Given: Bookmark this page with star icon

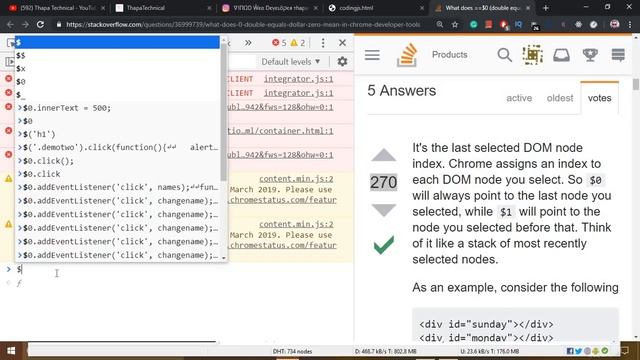Looking at the screenshot, I should [455, 24].
